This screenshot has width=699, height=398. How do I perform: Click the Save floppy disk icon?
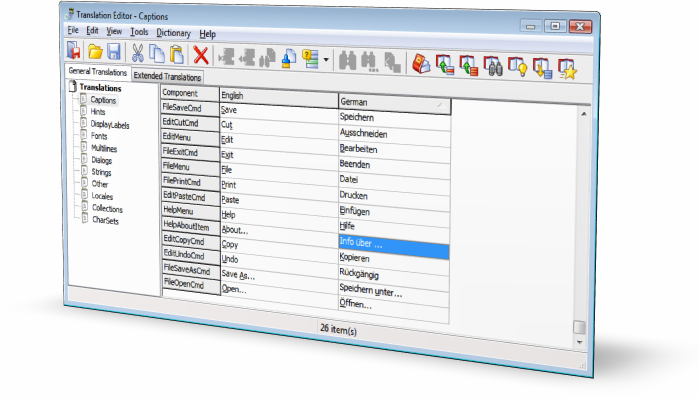(114, 52)
